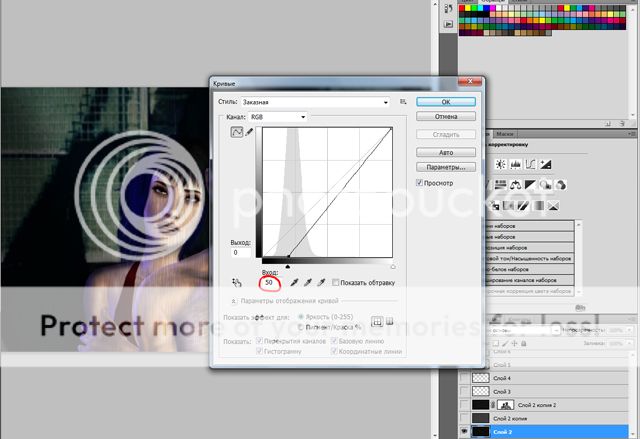Pick the white point eyedropper

coord(322,283)
